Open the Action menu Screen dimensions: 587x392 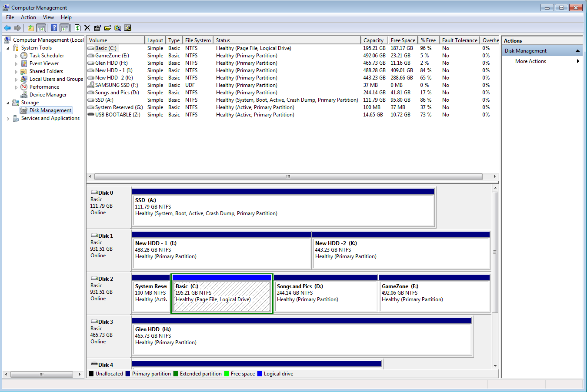pos(28,17)
